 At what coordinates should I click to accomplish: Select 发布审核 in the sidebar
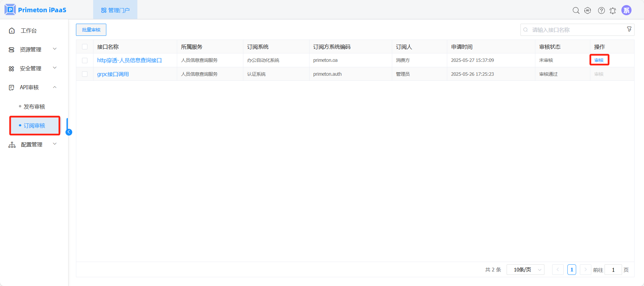tap(34, 106)
